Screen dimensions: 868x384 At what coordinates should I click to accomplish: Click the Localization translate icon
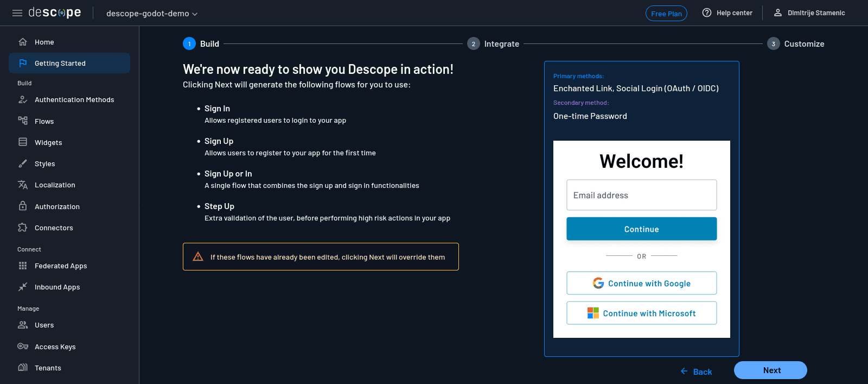[x=23, y=185]
